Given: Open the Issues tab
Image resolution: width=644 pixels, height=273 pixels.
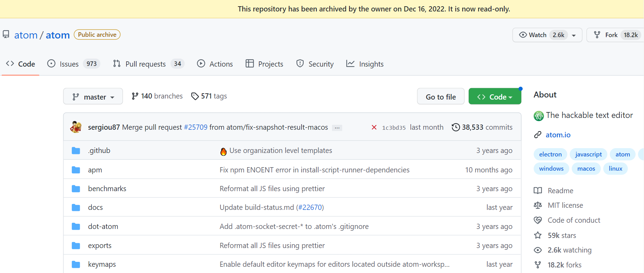Looking at the screenshot, I should click(x=73, y=64).
